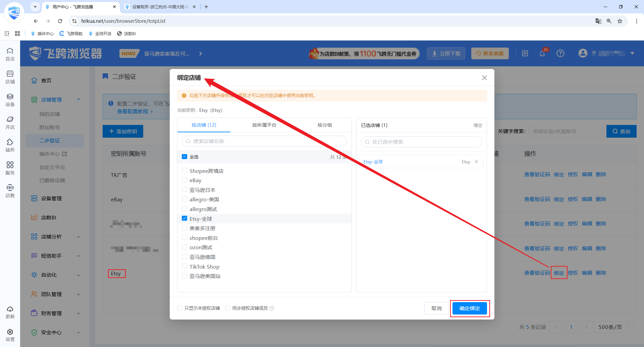
Task: Enable 同步授权店铺成员 checkbox
Action: 228,308
